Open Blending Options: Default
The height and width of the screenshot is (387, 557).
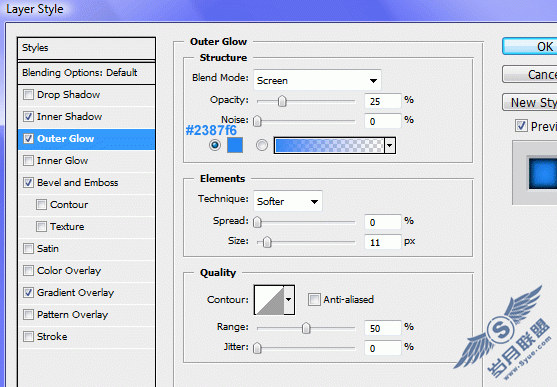(86, 73)
